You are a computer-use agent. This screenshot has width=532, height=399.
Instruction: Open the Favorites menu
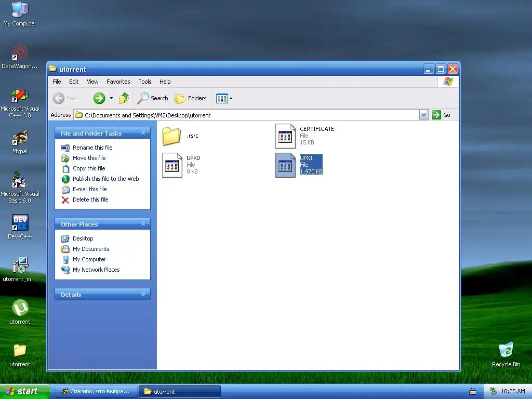coord(118,82)
